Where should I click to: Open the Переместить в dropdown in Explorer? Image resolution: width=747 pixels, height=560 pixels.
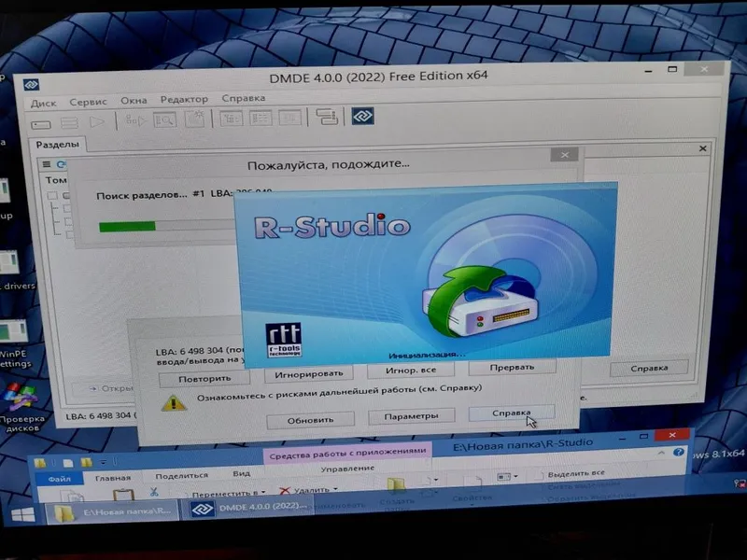point(228,493)
